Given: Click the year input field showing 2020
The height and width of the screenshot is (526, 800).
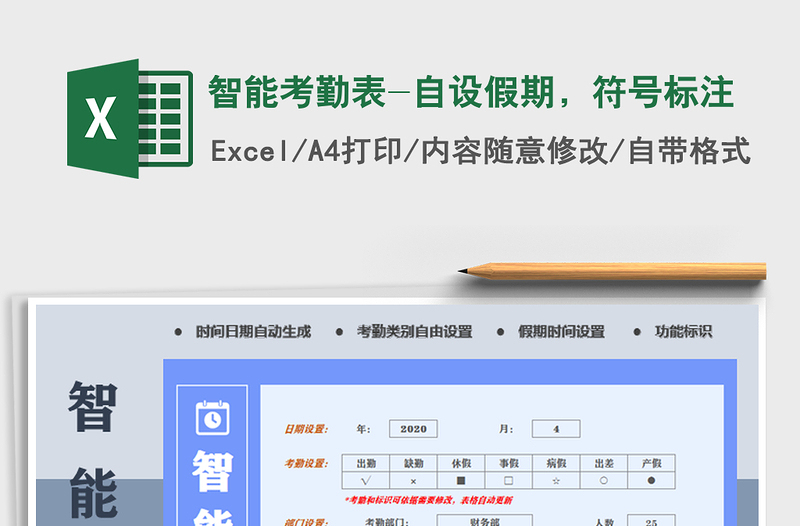Looking at the screenshot, I should click(413, 429).
